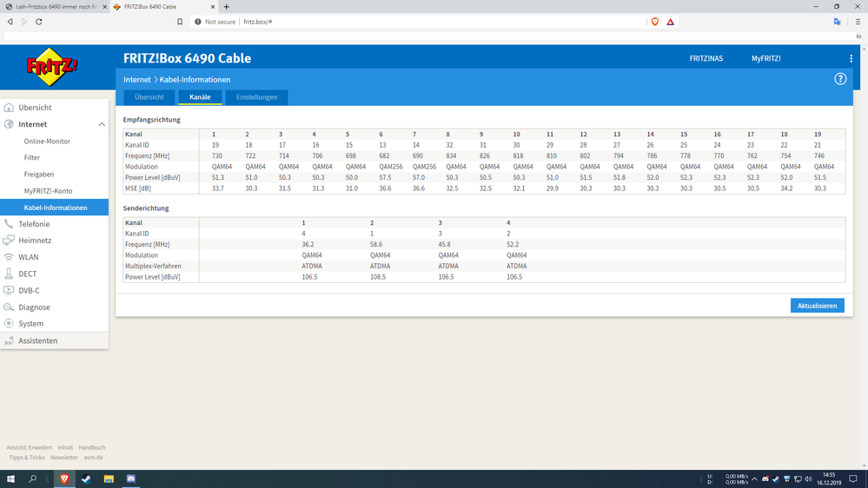Open a new browser tab with plus icon
Viewport: 868px width, 488px height.
pos(227,7)
